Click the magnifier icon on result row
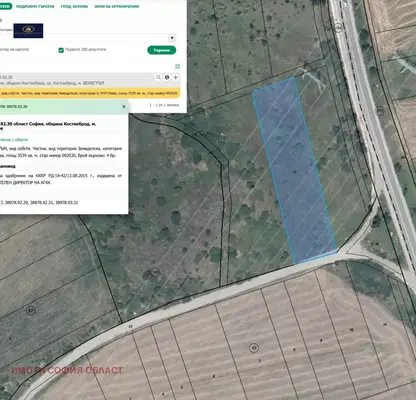The height and width of the screenshot is (400, 416). [158, 77]
